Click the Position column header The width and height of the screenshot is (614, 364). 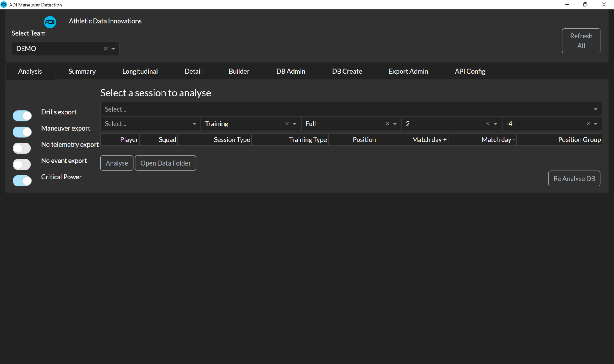(x=353, y=140)
